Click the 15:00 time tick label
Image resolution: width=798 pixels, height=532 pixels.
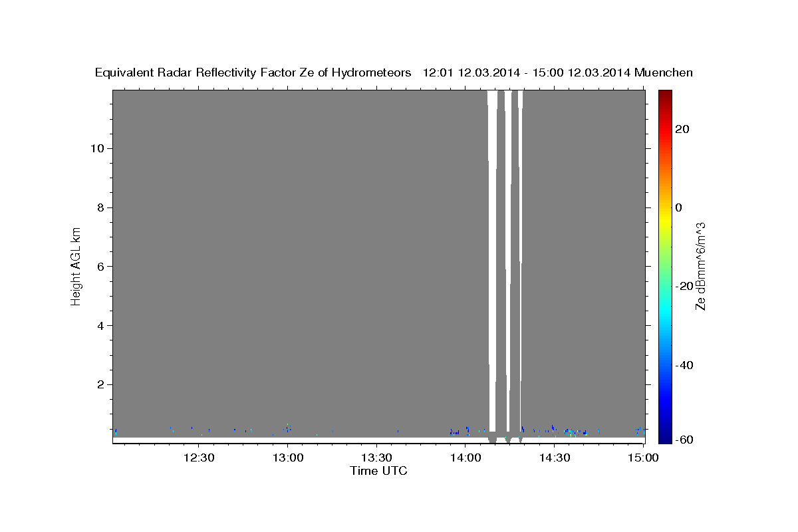[x=644, y=458]
